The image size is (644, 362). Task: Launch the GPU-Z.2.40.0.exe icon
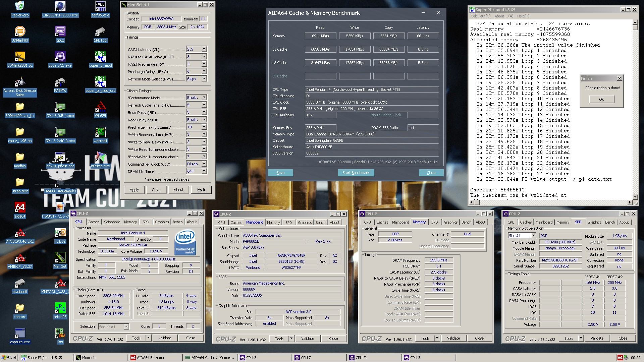tap(60, 132)
